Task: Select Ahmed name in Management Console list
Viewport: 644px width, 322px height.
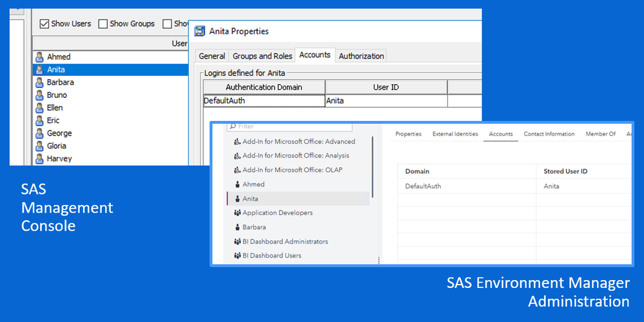Action: tap(59, 57)
